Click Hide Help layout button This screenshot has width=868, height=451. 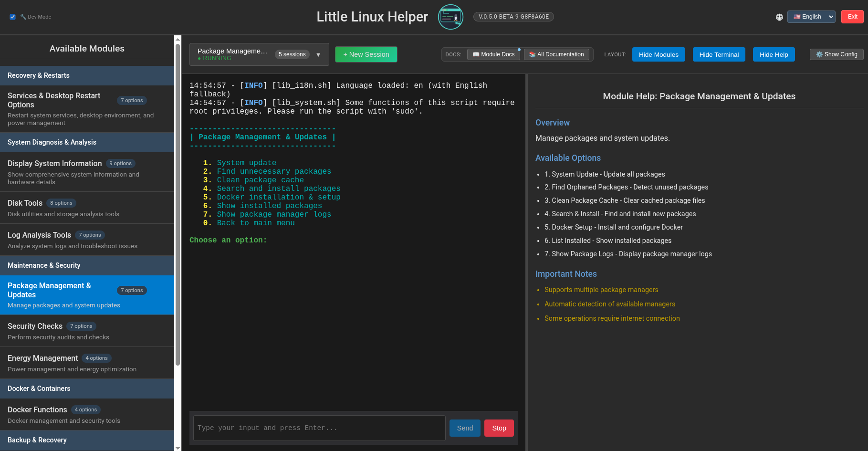[774, 54]
